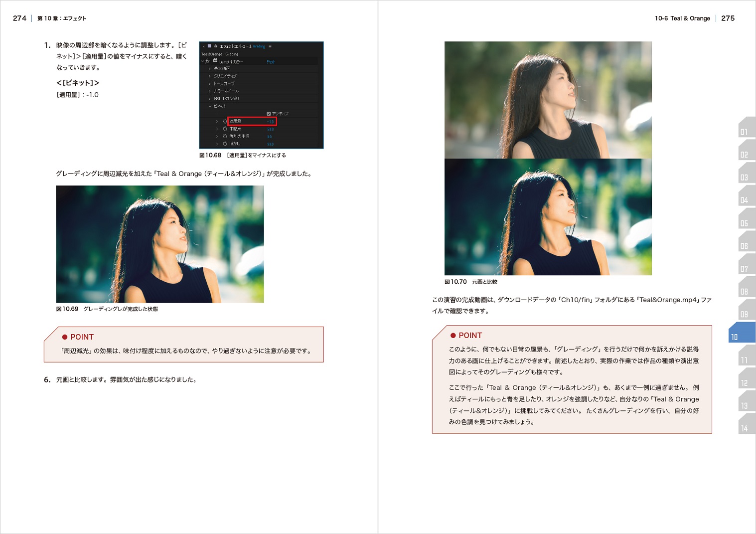This screenshot has height=534, width=756.
Task: Close the エフェクトコントロール panel with x
Action: 203,46
